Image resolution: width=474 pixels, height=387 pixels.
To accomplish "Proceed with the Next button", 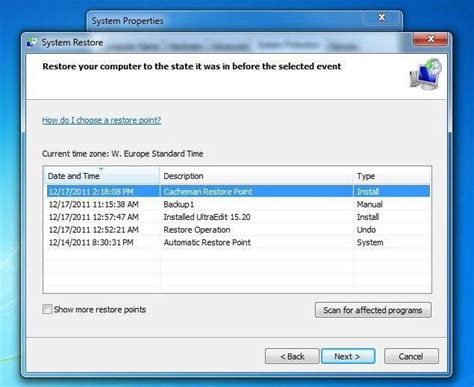I will (348, 356).
